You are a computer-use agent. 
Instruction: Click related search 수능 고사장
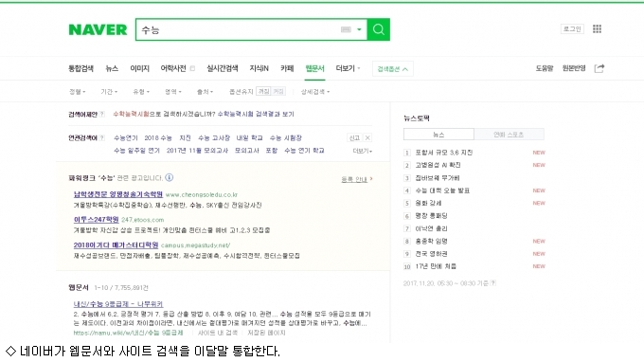(214, 138)
